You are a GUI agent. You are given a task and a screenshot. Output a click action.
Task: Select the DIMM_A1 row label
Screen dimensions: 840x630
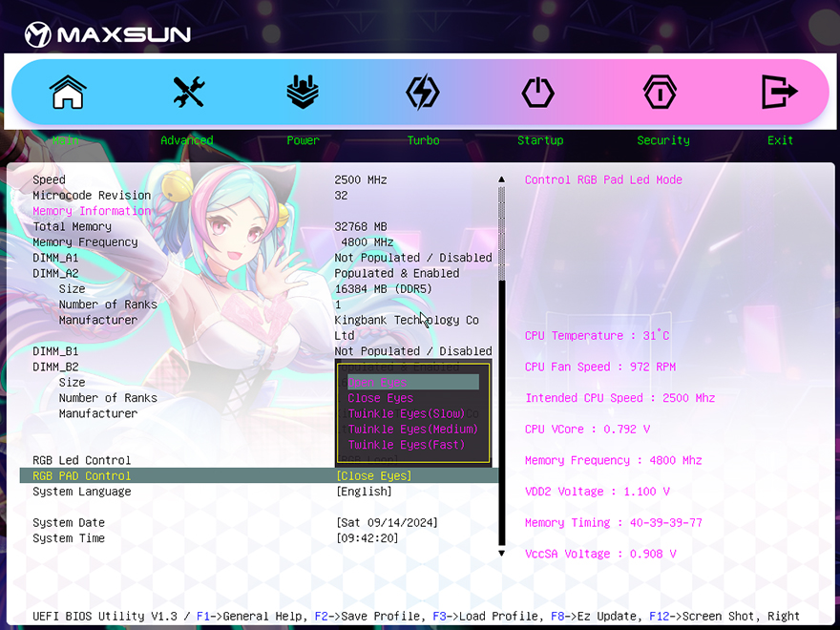pos(55,258)
